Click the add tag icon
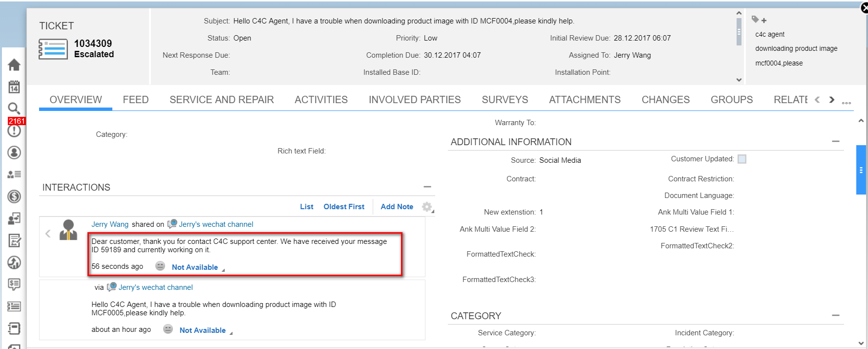 (x=759, y=20)
